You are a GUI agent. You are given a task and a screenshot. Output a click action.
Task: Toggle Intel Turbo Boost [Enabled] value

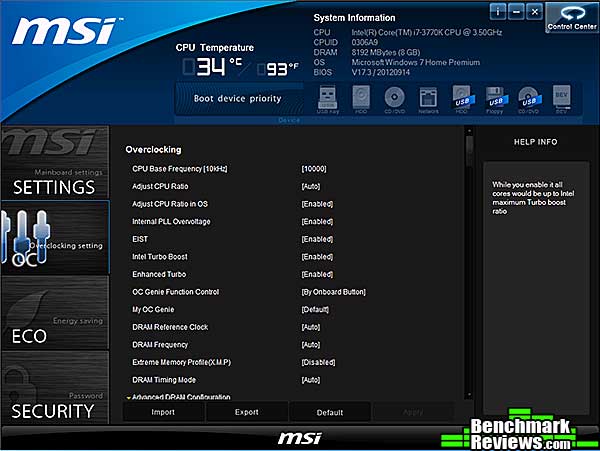coord(317,257)
